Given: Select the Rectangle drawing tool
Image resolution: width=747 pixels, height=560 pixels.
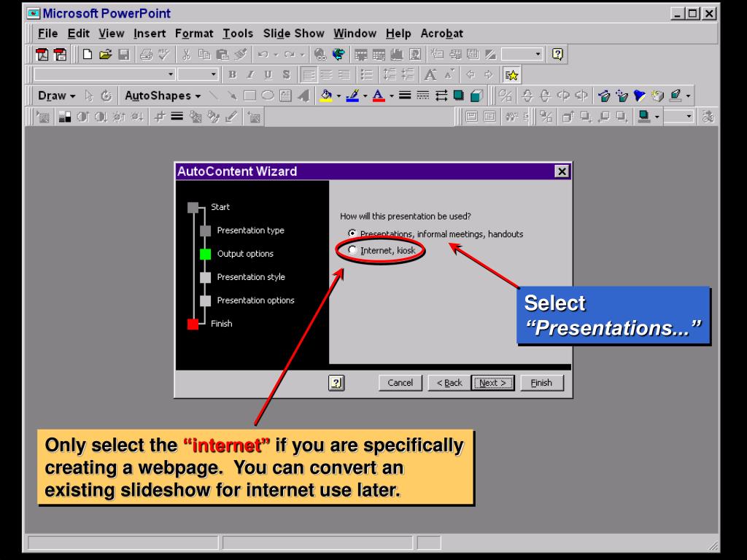Looking at the screenshot, I should click(x=249, y=96).
